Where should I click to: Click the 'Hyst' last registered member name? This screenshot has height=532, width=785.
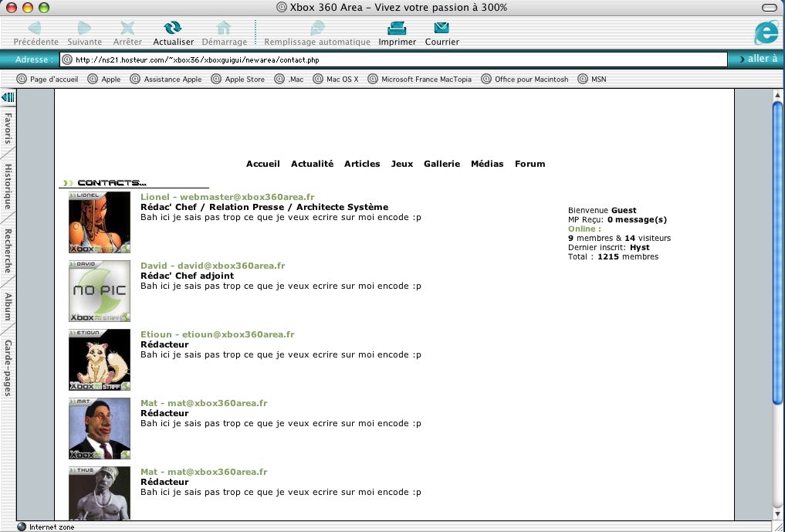coord(639,247)
